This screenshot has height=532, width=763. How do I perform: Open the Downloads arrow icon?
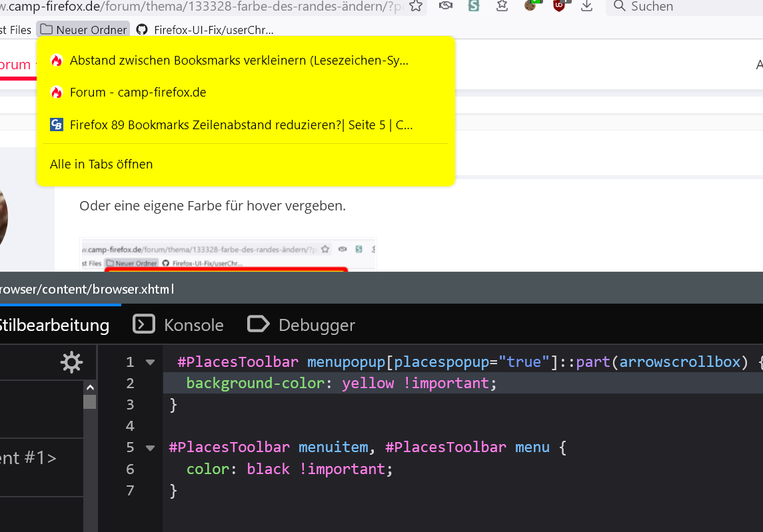(x=586, y=6)
